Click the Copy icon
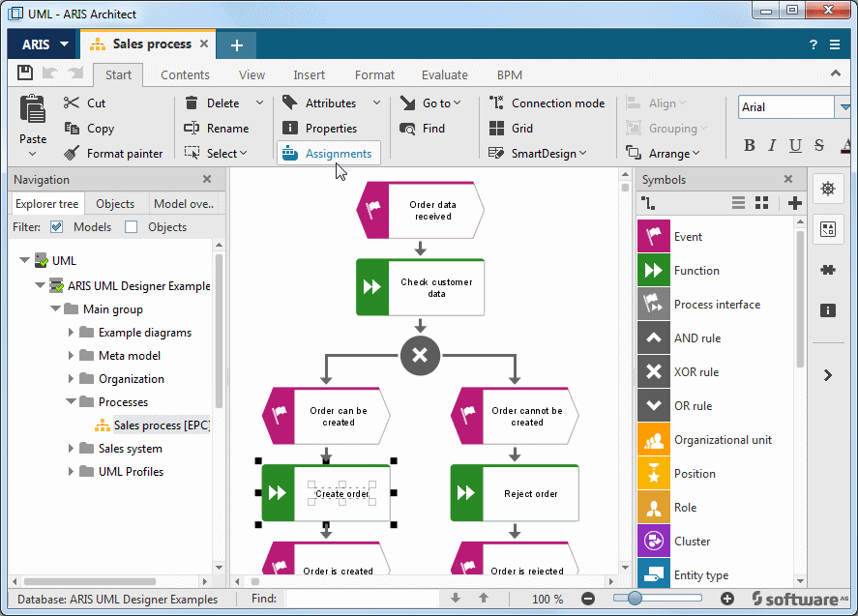Image resolution: width=858 pixels, height=616 pixels. (72, 128)
